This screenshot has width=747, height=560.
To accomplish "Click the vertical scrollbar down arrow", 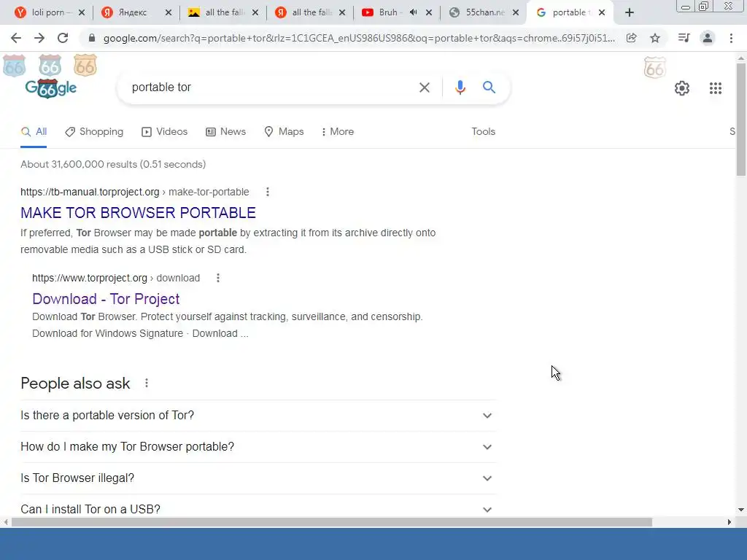I will coord(741,510).
